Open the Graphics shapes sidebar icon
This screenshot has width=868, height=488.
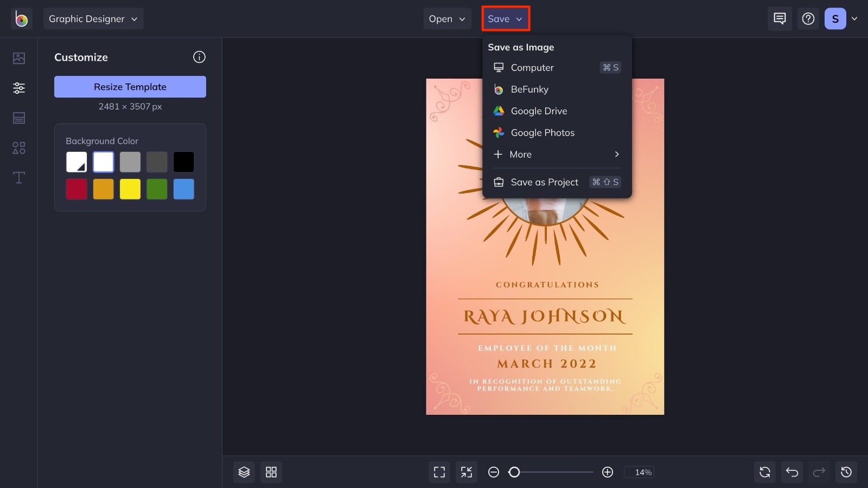(19, 148)
